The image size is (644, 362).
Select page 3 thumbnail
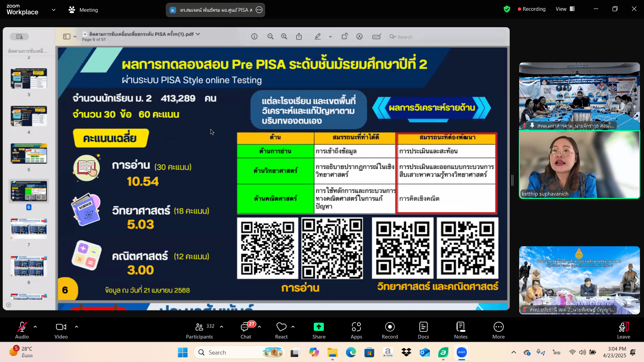click(29, 79)
